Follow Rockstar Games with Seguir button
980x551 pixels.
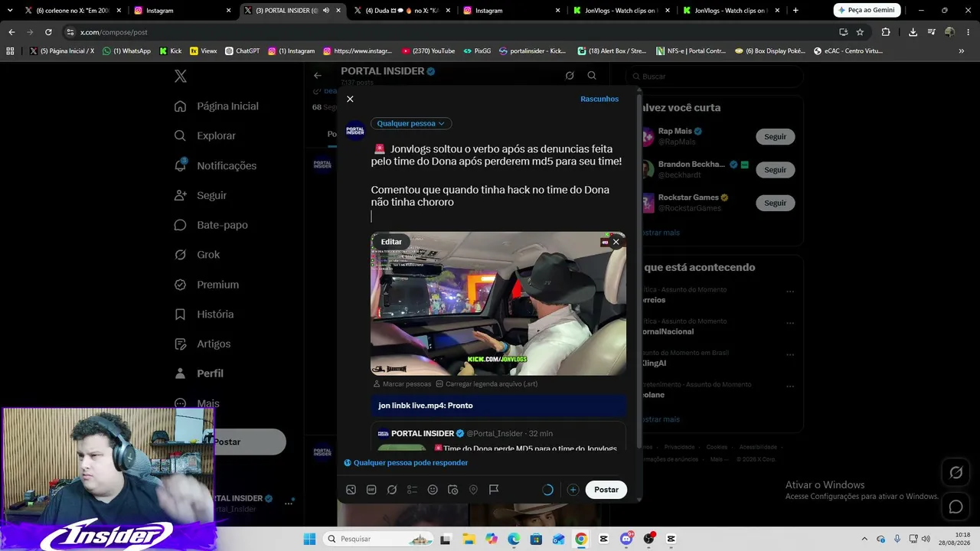pos(775,203)
